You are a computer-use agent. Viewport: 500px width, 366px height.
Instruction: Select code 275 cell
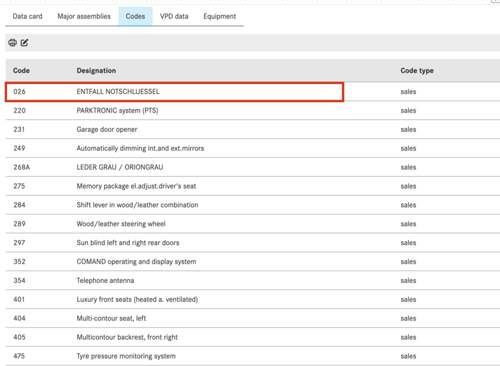coord(19,186)
